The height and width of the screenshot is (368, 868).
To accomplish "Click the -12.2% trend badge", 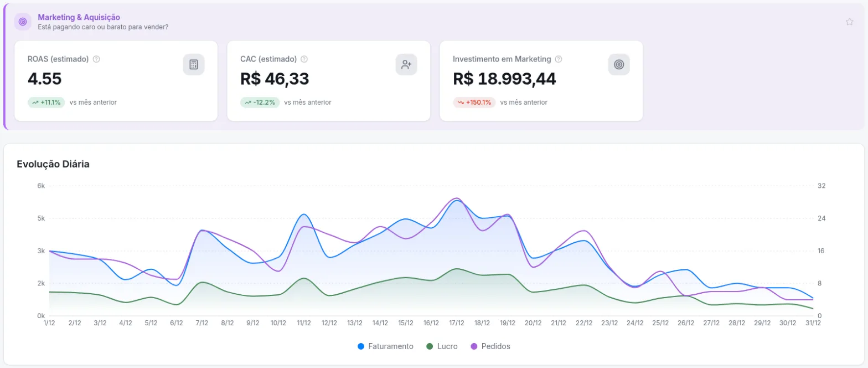I will coord(260,103).
